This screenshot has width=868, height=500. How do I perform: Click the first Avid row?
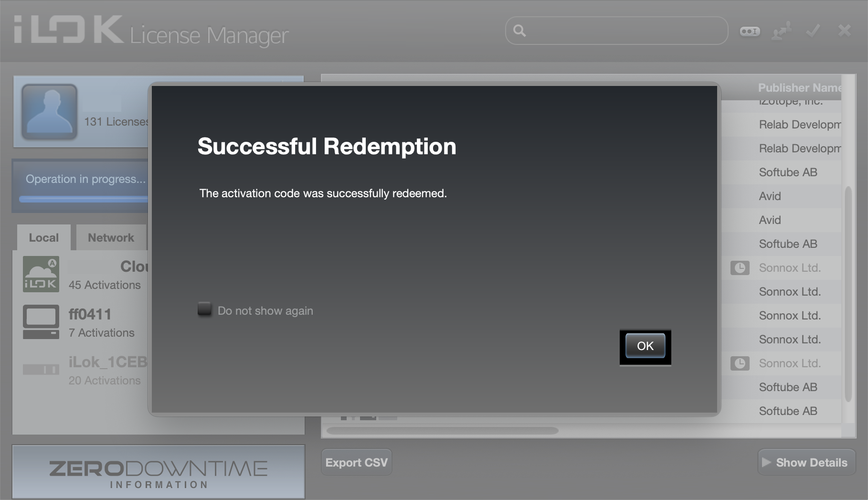(x=781, y=196)
